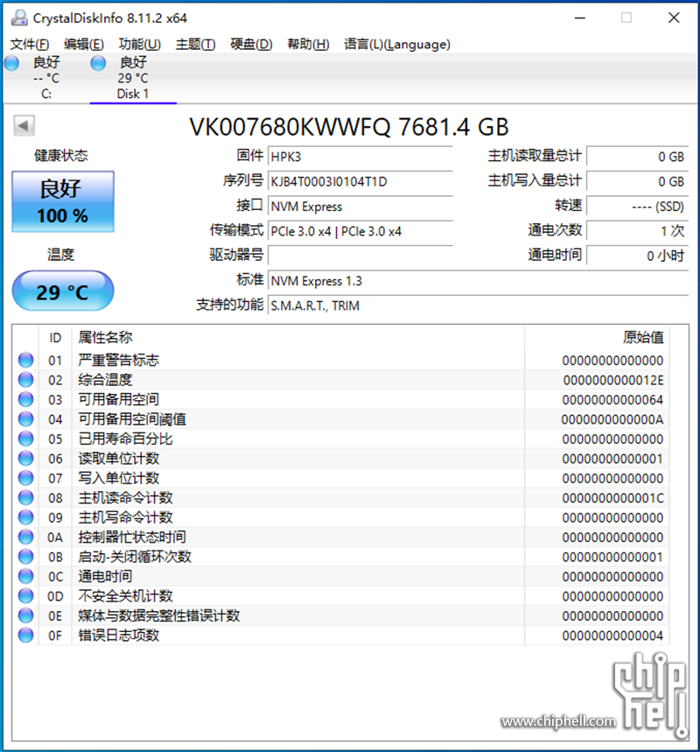Select the C: disk tab
The width and height of the screenshot is (700, 752).
pyautogui.click(x=46, y=78)
